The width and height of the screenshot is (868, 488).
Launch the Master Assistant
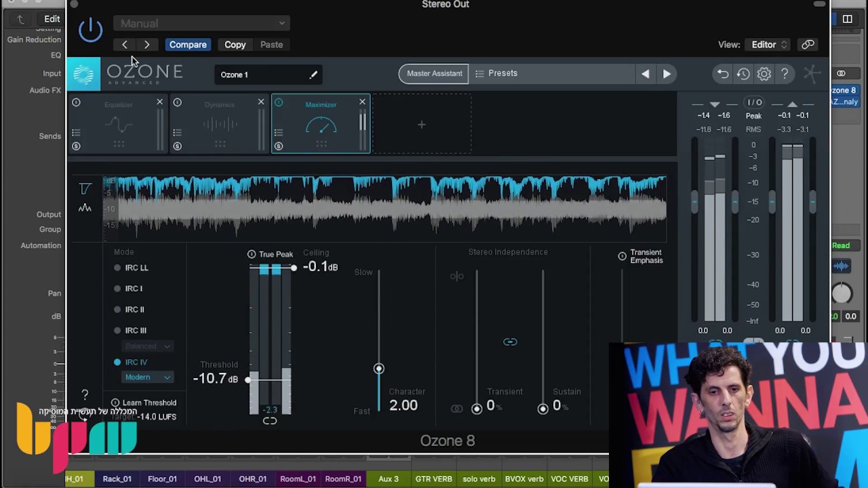point(434,73)
